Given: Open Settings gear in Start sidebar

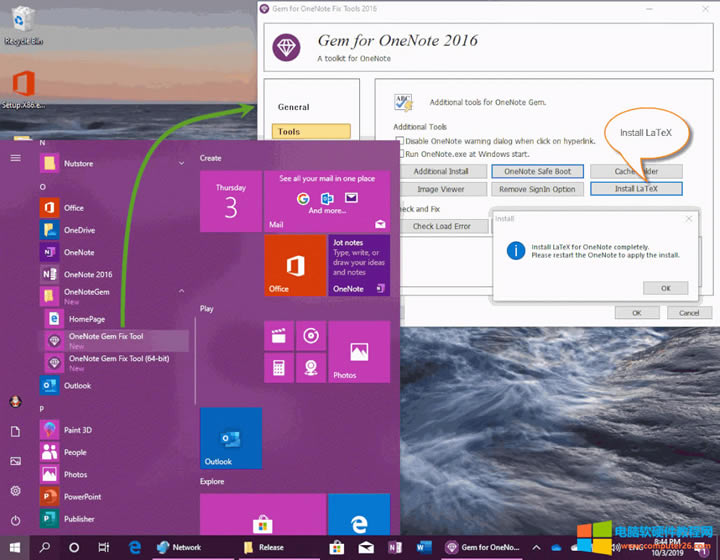Looking at the screenshot, I should (15, 491).
